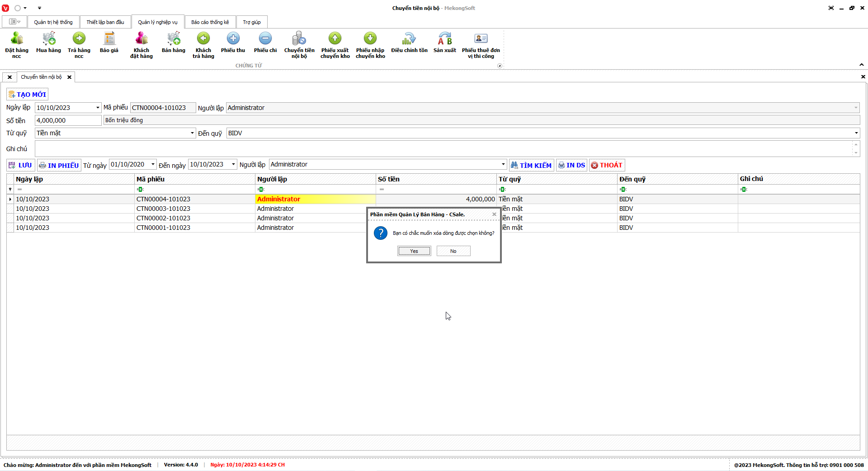Confirm deletion with Yes button
This screenshot has height=471, width=868.
(x=414, y=251)
